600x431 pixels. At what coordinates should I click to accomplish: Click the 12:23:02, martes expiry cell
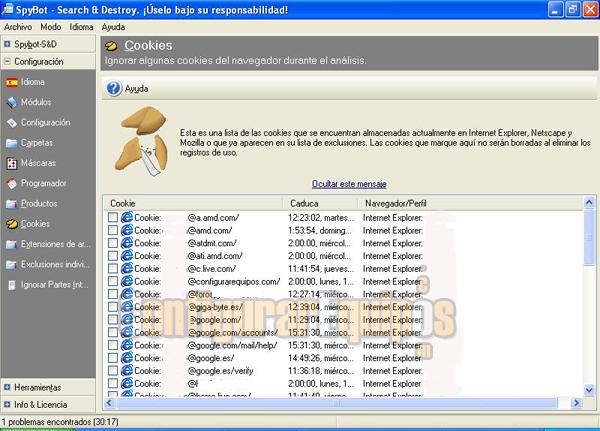click(321, 217)
